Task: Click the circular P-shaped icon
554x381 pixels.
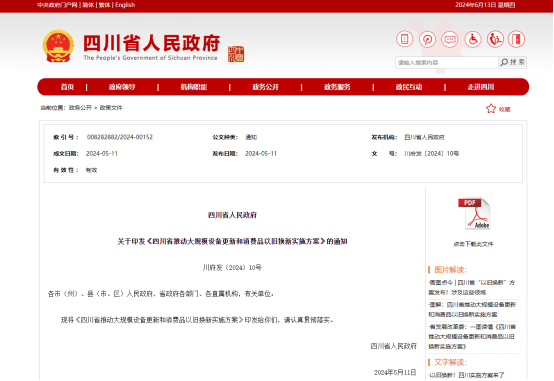Action: [x=427, y=39]
